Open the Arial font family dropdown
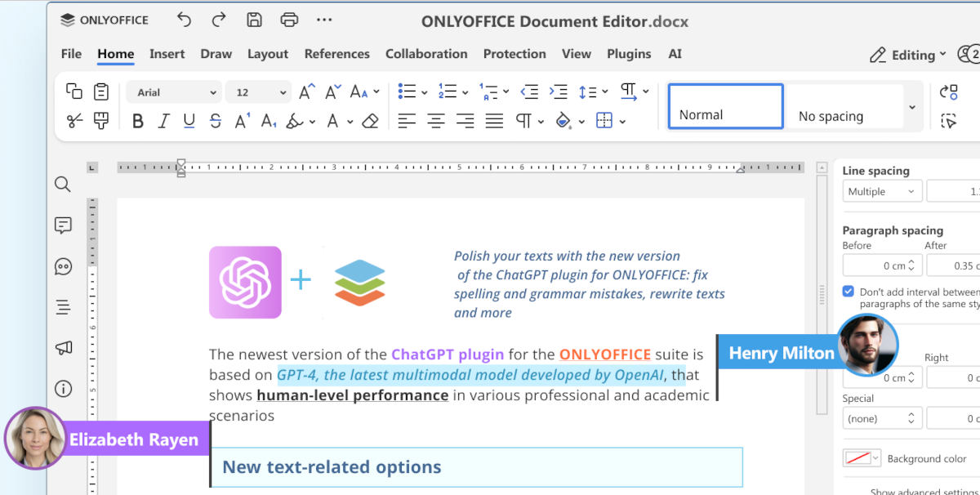This screenshot has height=495, width=980. tap(174, 91)
